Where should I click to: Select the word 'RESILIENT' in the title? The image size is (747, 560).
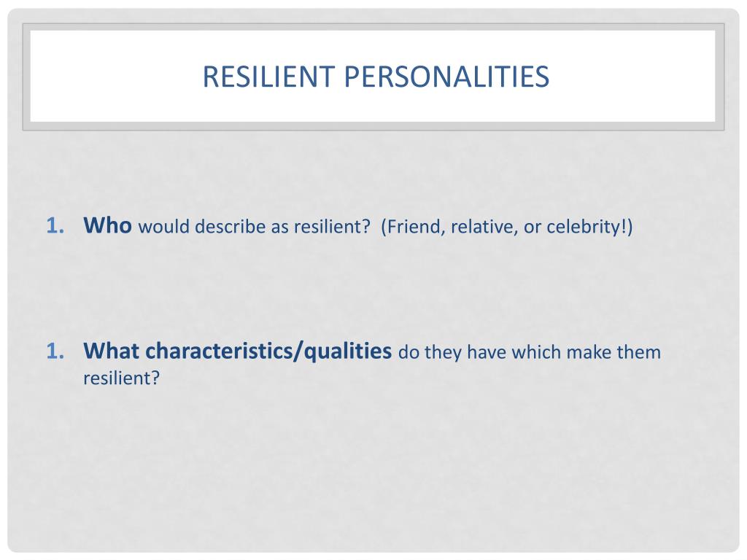tap(268, 77)
